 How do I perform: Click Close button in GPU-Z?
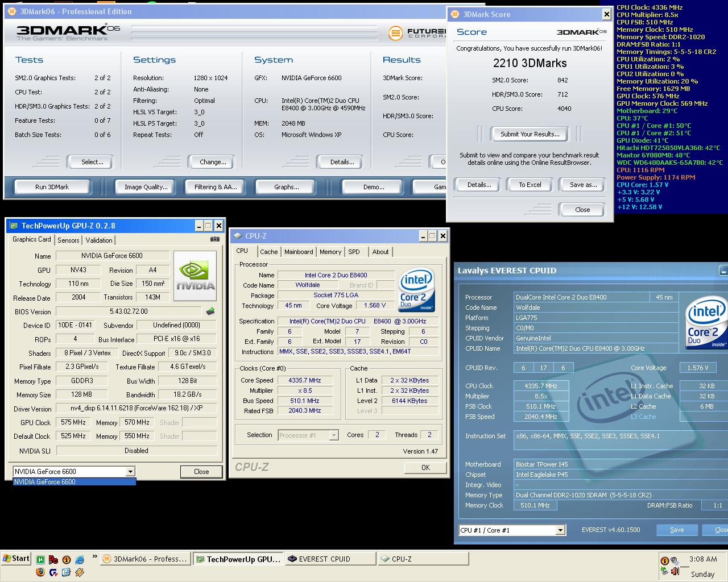(201, 472)
